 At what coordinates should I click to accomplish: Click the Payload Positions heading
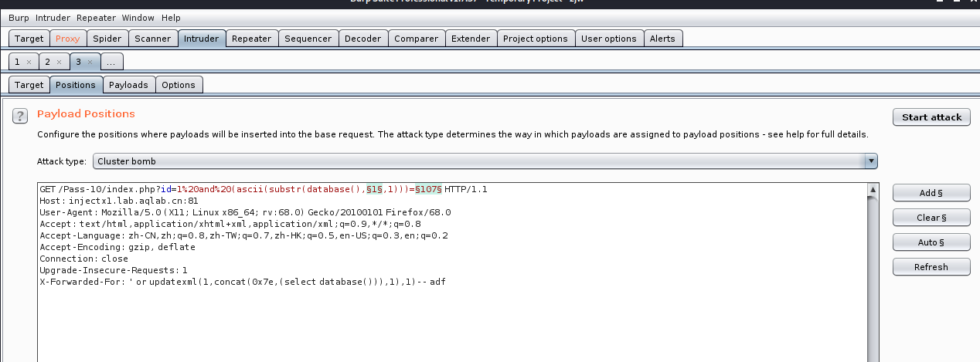86,113
